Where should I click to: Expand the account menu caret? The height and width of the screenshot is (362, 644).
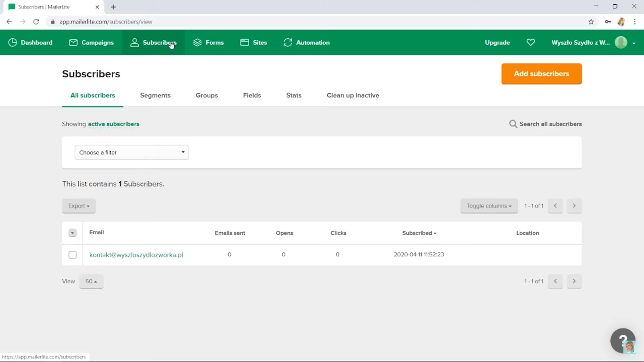(634, 43)
